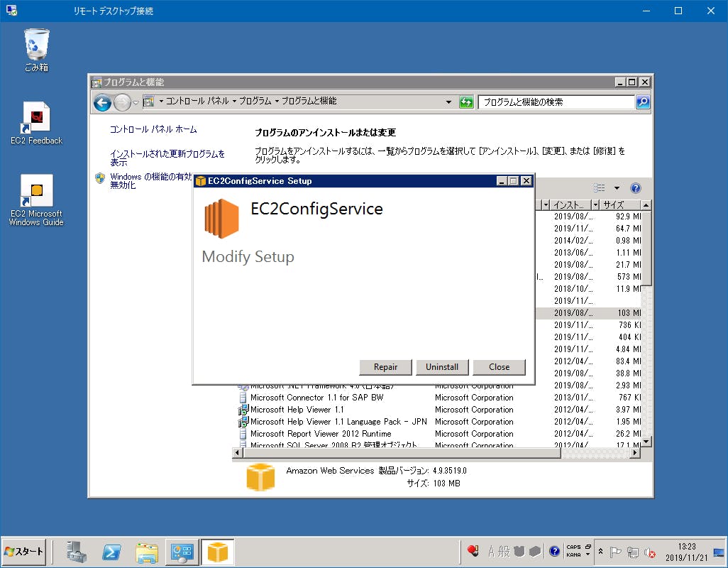Click the Back arrow in the Programs window
The width and height of the screenshot is (728, 568).
click(x=102, y=103)
